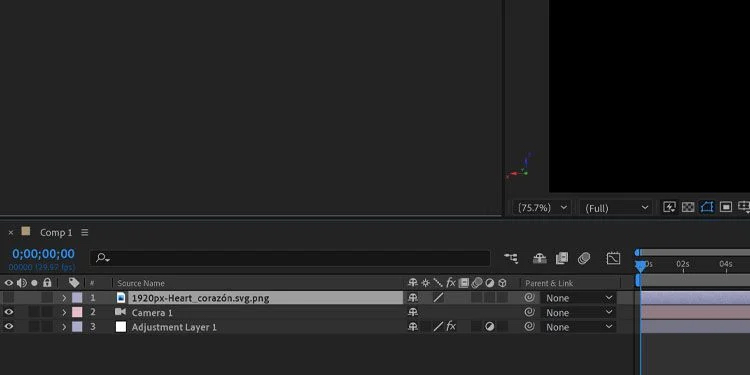Click the Region of Interest icon
This screenshot has height=375, width=750.
pos(726,207)
